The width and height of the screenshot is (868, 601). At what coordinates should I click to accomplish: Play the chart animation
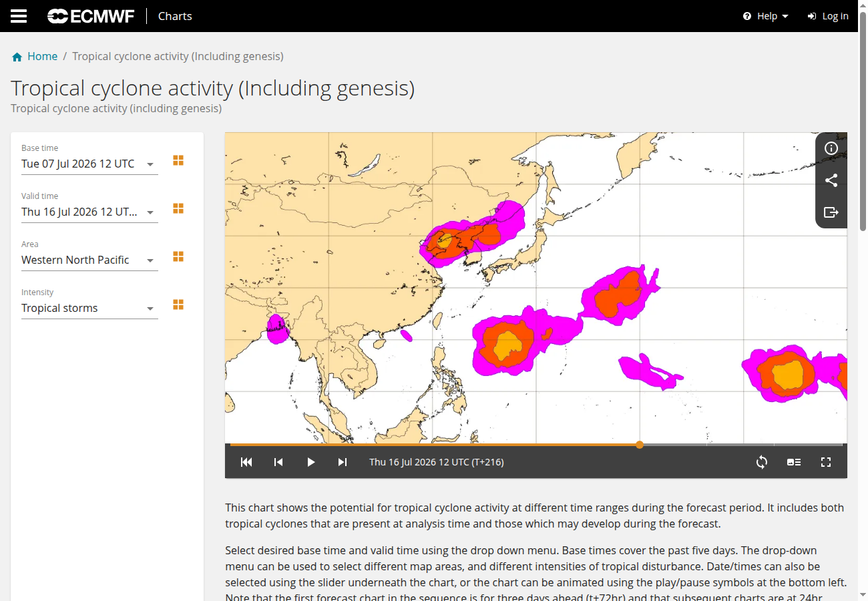point(310,462)
